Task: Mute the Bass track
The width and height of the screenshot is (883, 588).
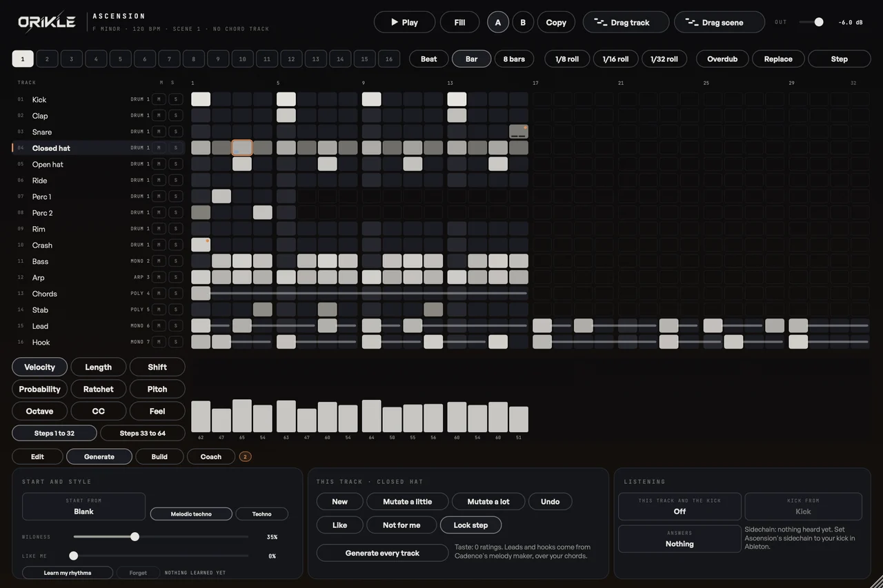Action: point(159,261)
